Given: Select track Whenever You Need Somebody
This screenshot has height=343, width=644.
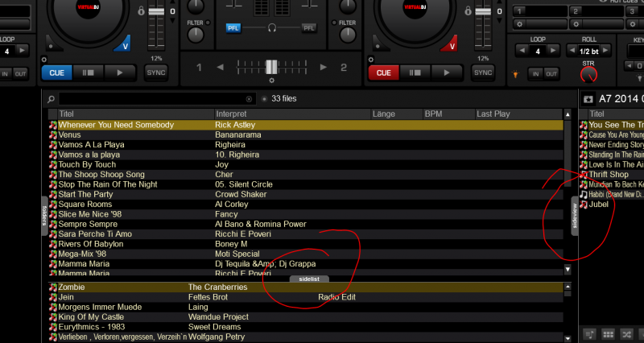Looking at the screenshot, I should 306,125.
